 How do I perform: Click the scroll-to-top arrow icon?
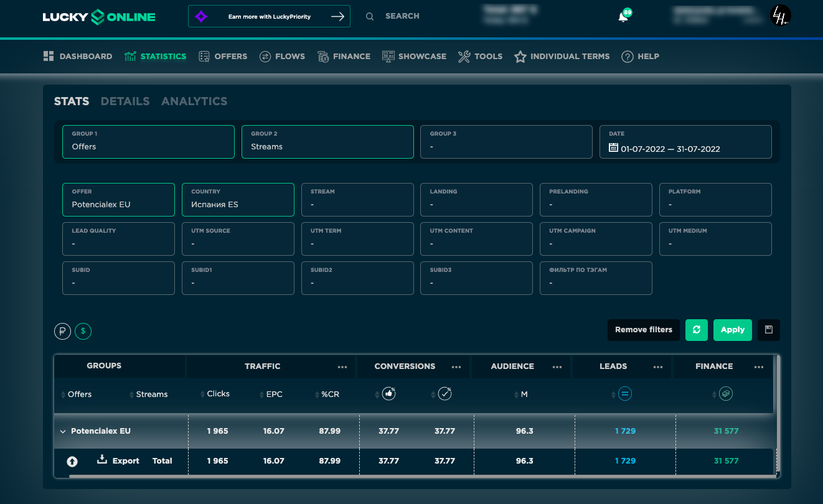tap(72, 461)
